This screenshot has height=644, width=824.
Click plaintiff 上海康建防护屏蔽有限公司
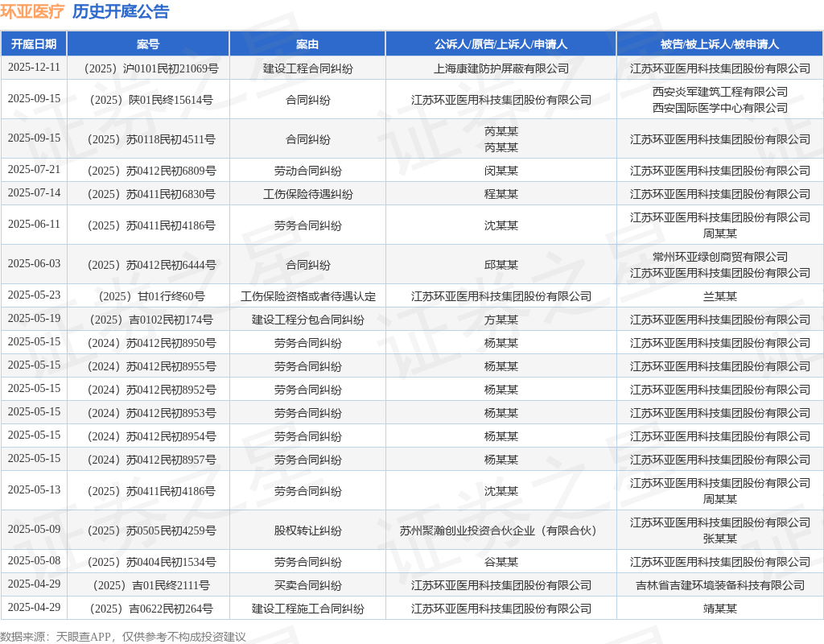(x=501, y=68)
